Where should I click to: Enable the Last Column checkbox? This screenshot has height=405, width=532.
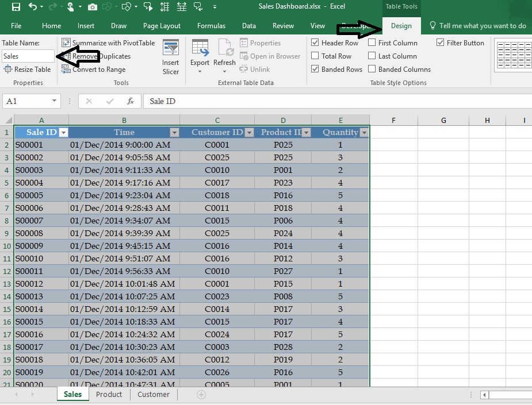372,56
